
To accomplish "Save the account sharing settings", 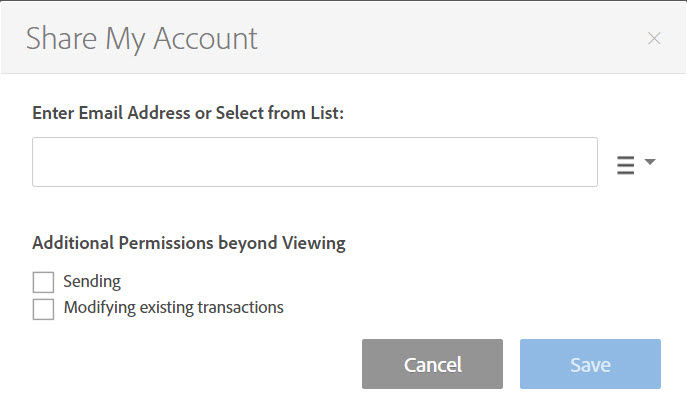I will [590, 364].
